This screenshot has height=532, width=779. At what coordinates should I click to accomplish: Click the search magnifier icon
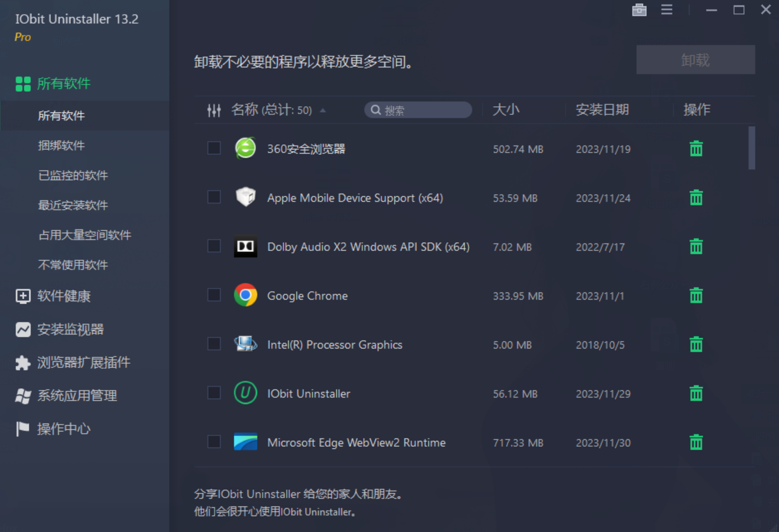point(376,110)
